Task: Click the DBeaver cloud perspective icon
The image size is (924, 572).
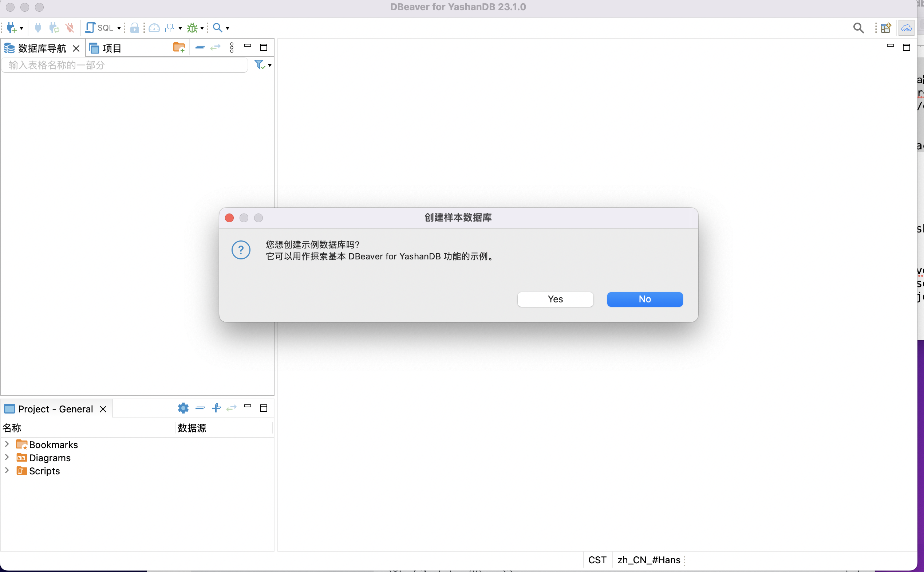Action: pyautogui.click(x=906, y=28)
